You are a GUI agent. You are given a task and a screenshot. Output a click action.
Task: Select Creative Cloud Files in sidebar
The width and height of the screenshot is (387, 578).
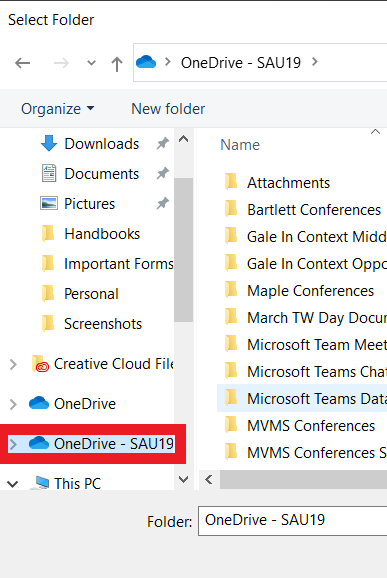(x=102, y=364)
